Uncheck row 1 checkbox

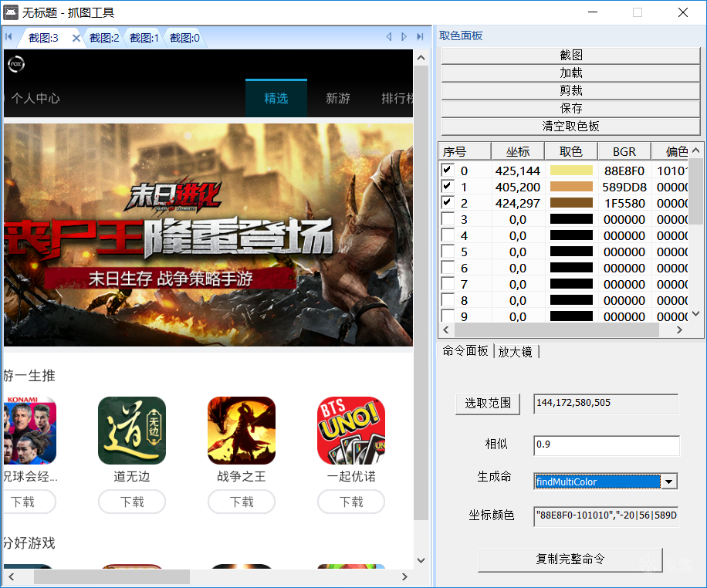[448, 186]
